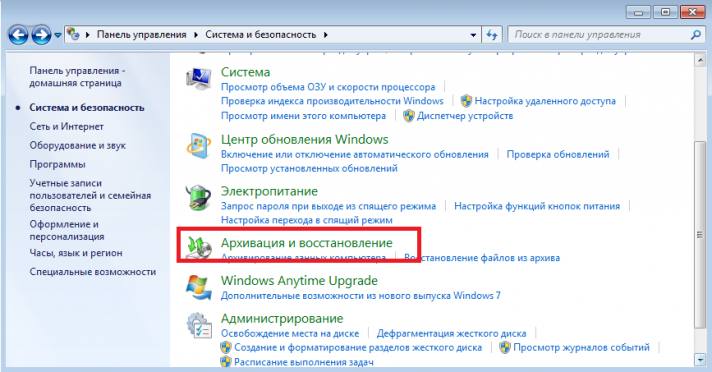Click shield icon beside Создание и форматирование разделов
Screen dimensions: 712x372
(226, 347)
